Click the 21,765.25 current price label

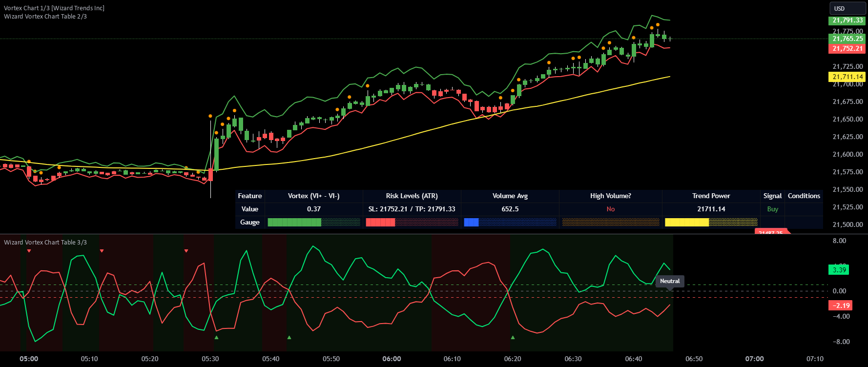coord(847,39)
